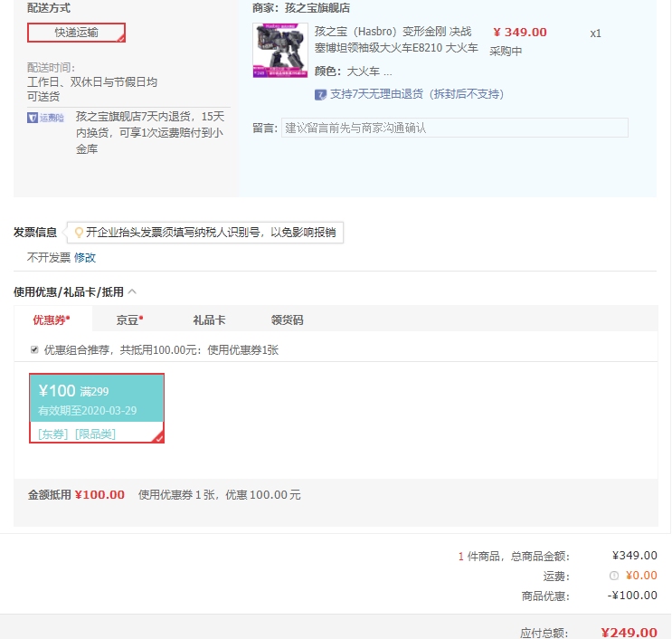The image size is (672, 639).
Task: Click the 7天无理由退货 badge icon
Action: 320,94
